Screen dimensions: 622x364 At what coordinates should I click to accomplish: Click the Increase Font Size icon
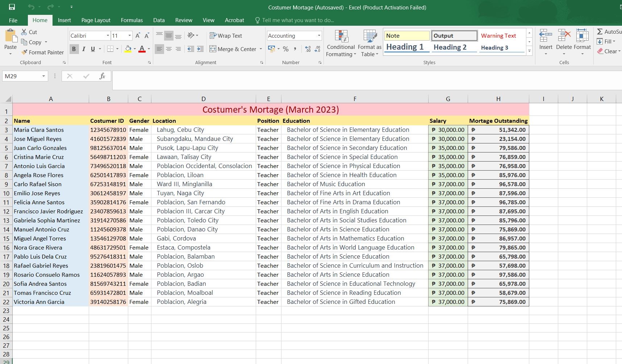pyautogui.click(x=138, y=35)
